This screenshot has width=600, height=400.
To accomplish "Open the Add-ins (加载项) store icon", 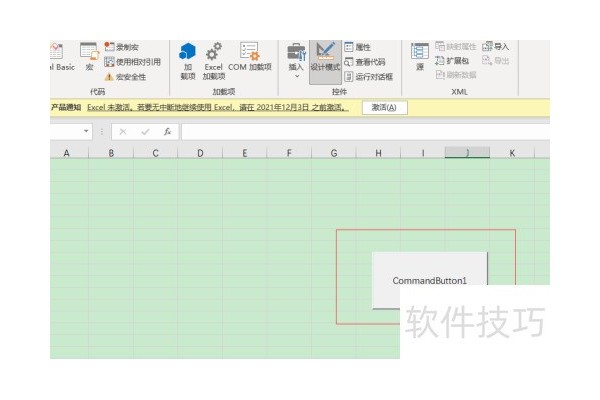I will coord(188,60).
